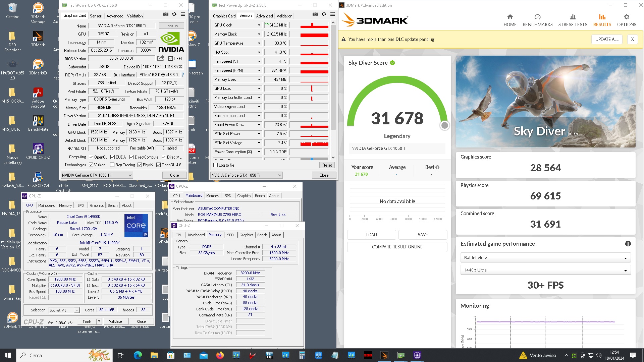Click the UPDATE ALL button in 3DMark
Screen dimensions: 644x362
[607, 39]
